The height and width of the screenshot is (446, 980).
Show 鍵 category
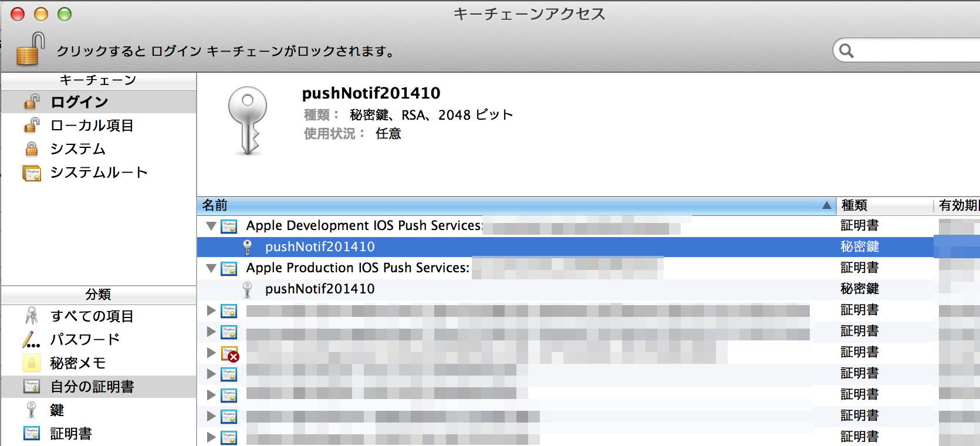click(99, 410)
